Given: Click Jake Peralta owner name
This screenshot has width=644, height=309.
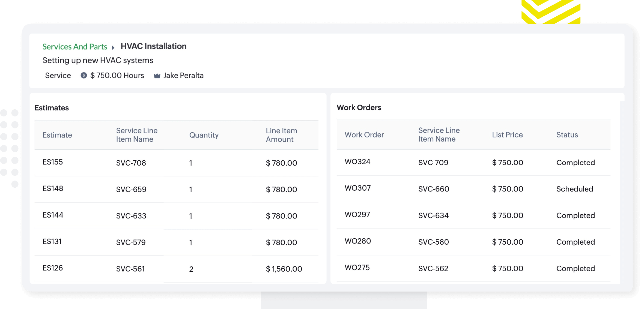Looking at the screenshot, I should coord(183,76).
